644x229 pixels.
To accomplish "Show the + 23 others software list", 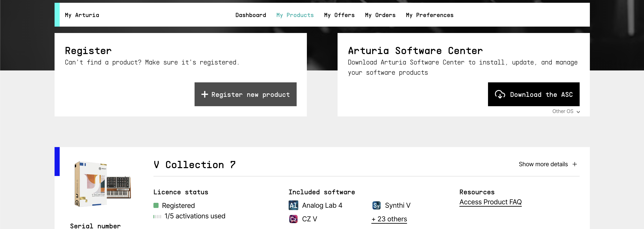I will 389,219.
